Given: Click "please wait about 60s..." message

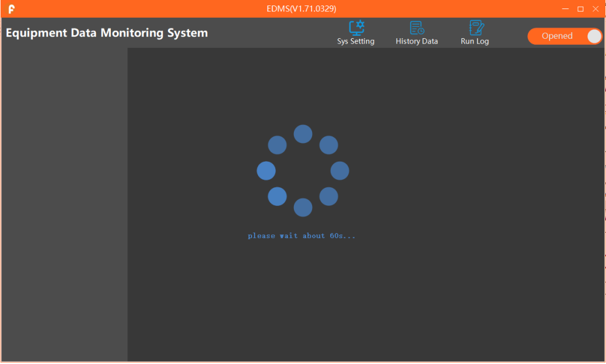Looking at the screenshot, I should (301, 236).
